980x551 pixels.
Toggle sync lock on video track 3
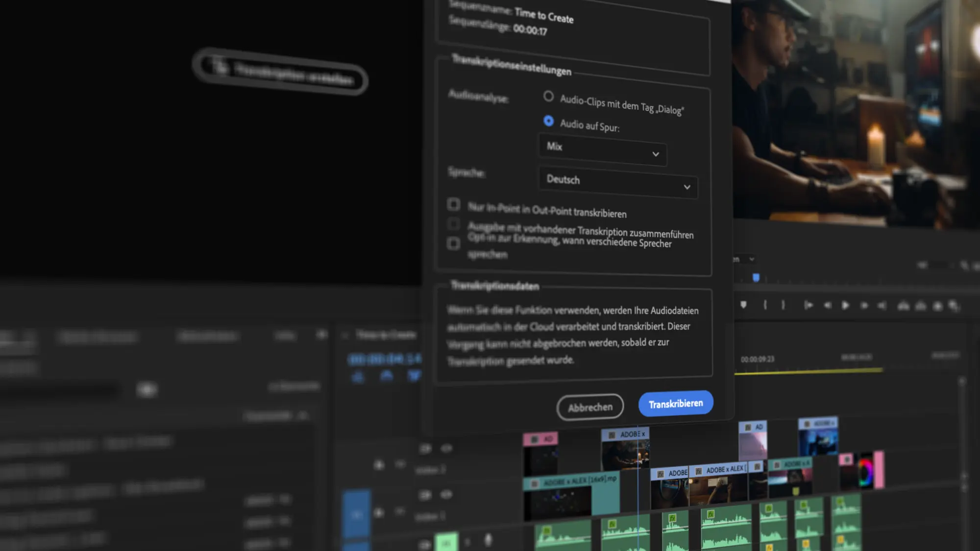pos(425,448)
